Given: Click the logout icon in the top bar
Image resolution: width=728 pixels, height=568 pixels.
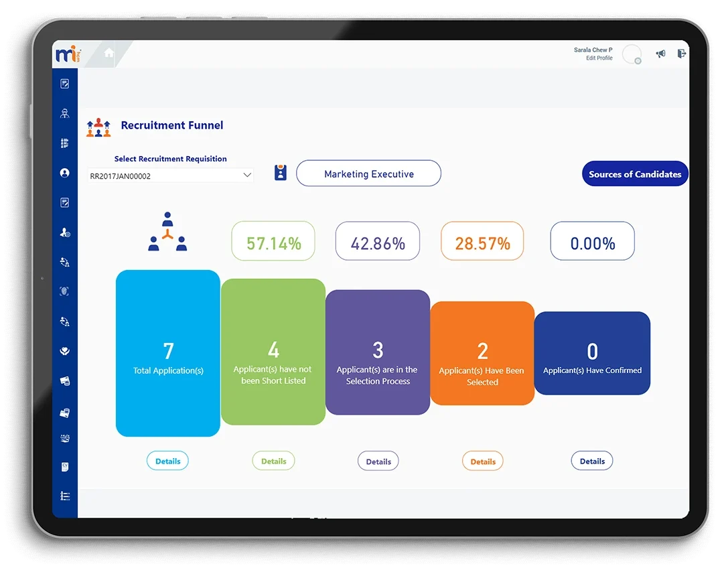Looking at the screenshot, I should click(682, 53).
